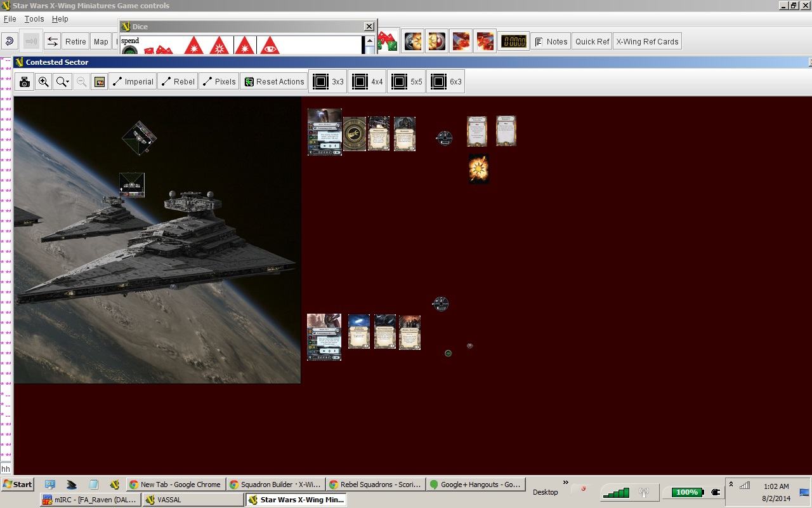Switch to the Squadron Builder Chrome taskbar item
This screenshot has height=508, width=812.
[276, 485]
